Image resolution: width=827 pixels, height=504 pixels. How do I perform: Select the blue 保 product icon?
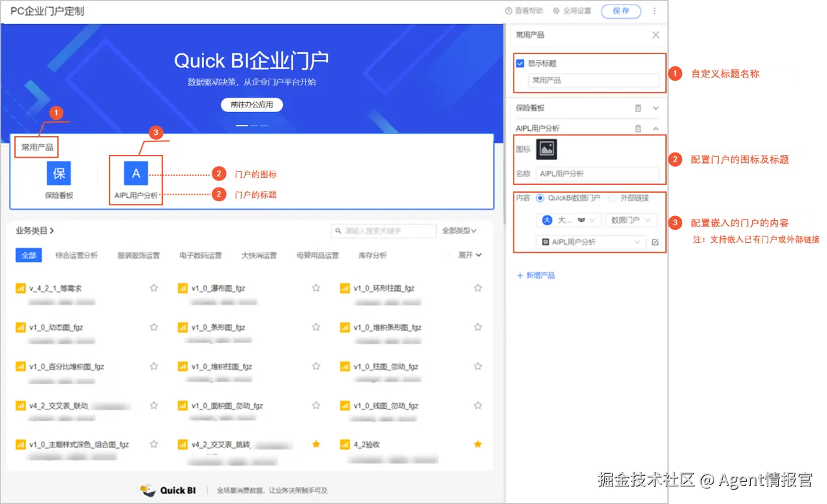click(x=59, y=173)
